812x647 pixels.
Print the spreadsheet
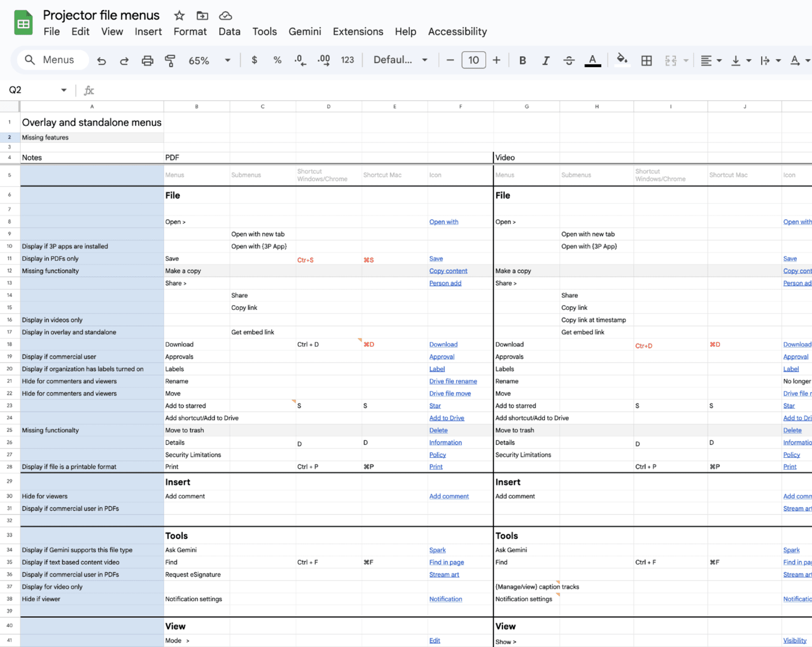pyautogui.click(x=147, y=60)
